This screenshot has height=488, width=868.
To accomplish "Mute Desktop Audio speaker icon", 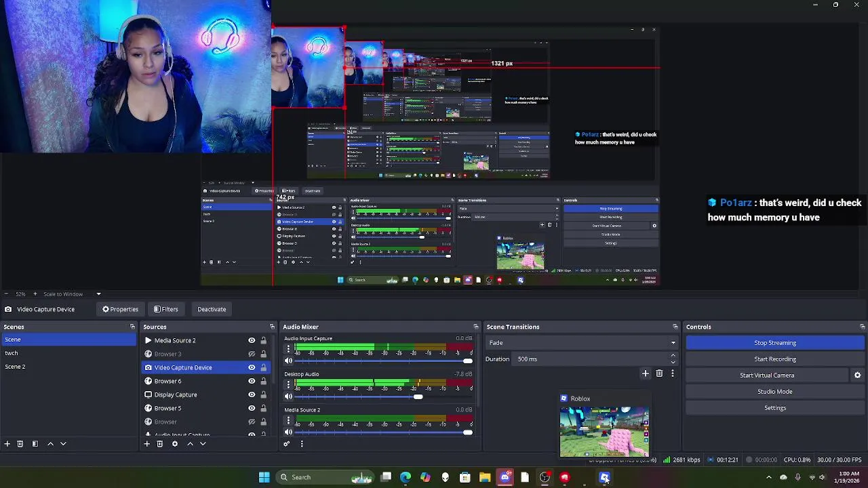I will pyautogui.click(x=288, y=396).
